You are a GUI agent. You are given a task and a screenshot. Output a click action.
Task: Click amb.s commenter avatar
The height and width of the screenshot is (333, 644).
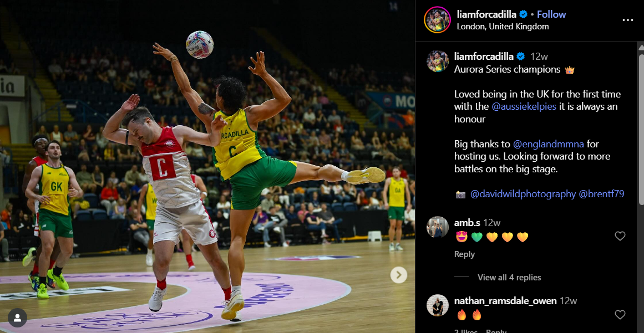(x=438, y=227)
